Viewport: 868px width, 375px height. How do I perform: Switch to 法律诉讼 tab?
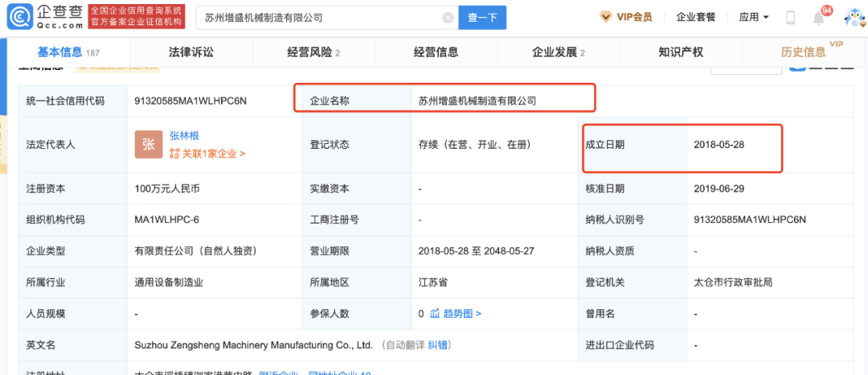pos(191,52)
